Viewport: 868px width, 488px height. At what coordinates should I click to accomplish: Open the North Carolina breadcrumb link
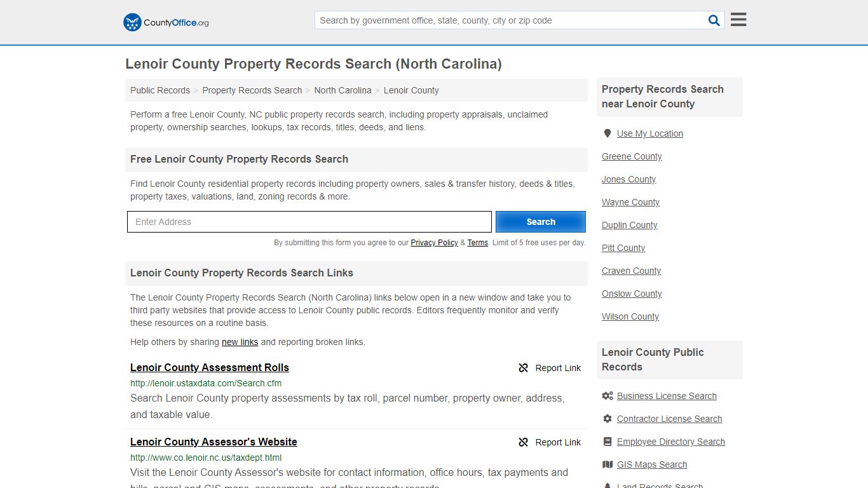click(342, 90)
